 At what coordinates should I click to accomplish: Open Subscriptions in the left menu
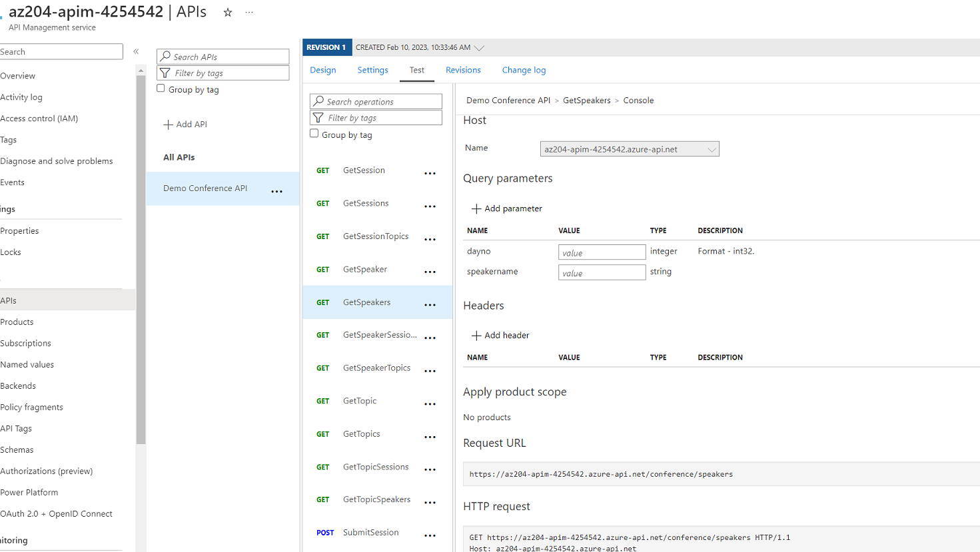(25, 344)
